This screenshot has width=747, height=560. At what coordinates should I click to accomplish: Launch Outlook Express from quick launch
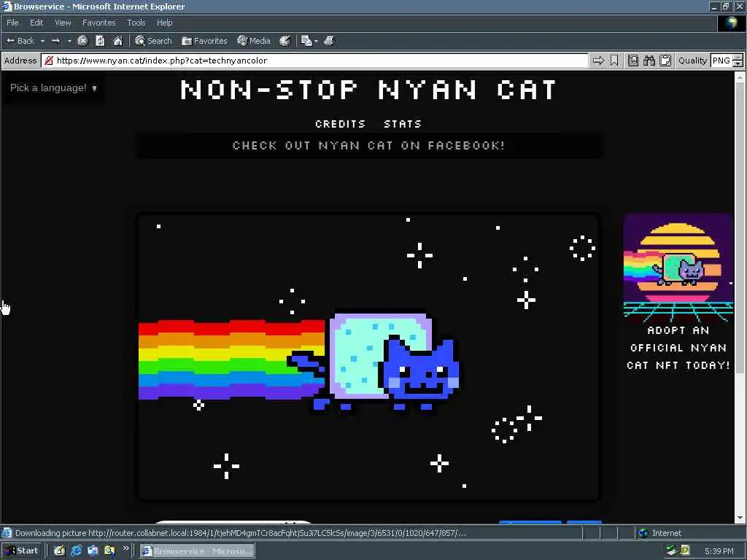[93, 551]
